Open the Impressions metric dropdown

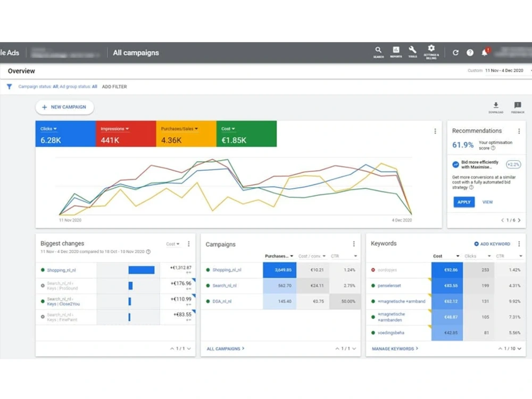115,129
